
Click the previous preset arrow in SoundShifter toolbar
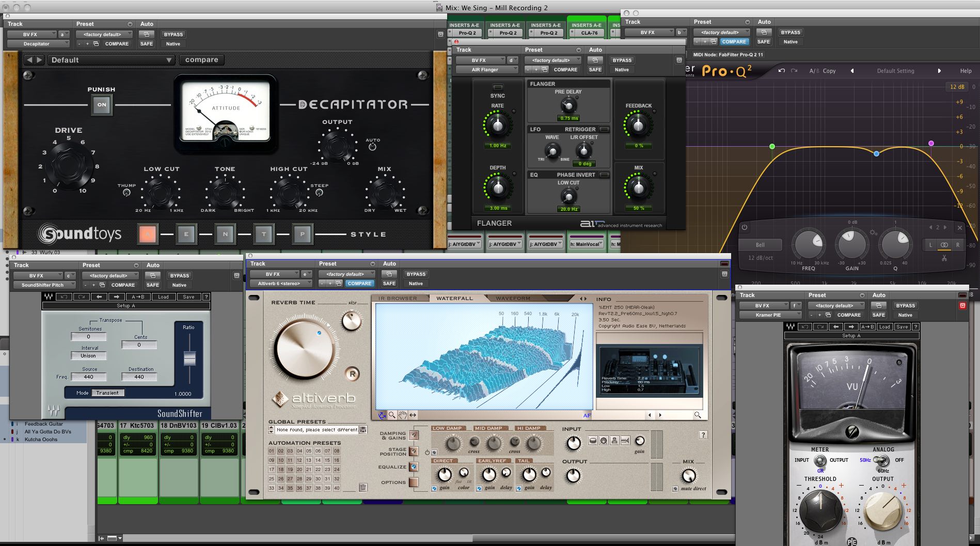[x=99, y=297]
